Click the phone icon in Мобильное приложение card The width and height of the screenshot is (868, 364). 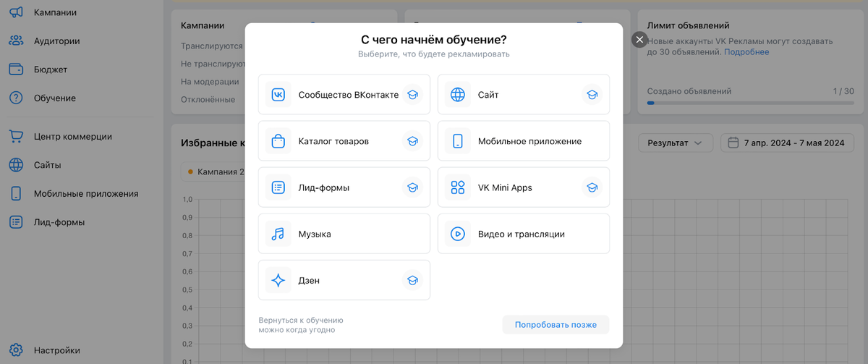458,141
